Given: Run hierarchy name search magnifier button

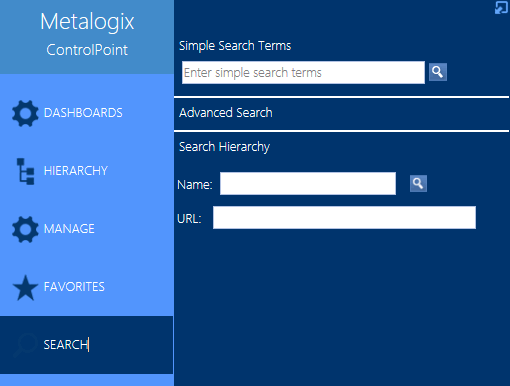Looking at the screenshot, I should [x=418, y=183].
